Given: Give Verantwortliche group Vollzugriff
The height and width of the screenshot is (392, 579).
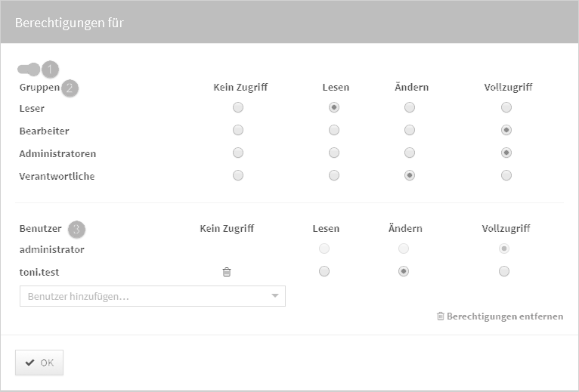Looking at the screenshot, I should point(506,176).
